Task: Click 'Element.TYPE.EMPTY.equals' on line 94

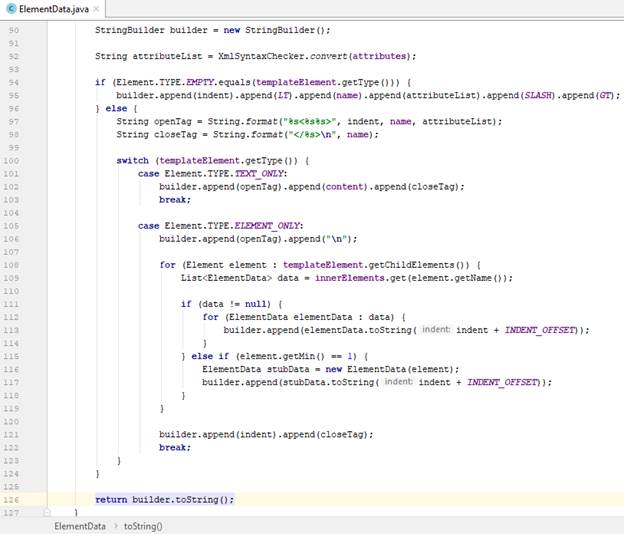Action: point(183,82)
